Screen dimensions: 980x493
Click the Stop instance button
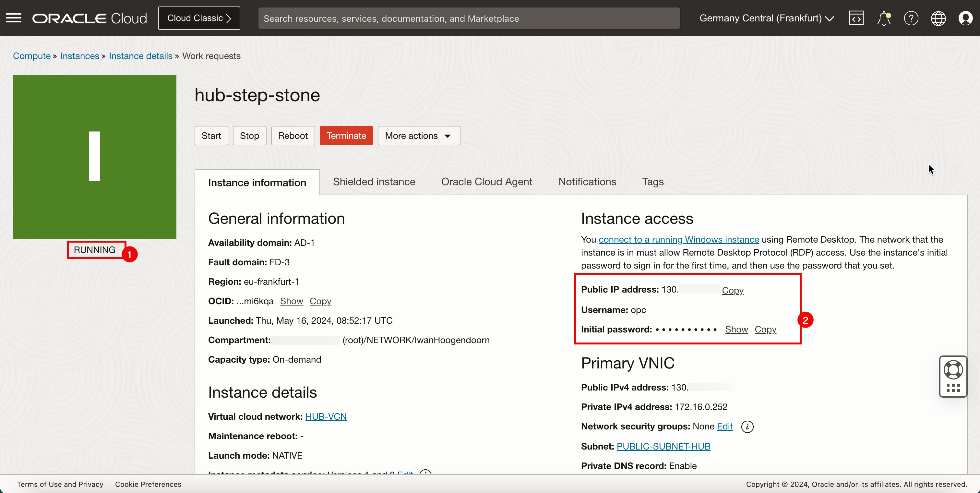point(250,135)
